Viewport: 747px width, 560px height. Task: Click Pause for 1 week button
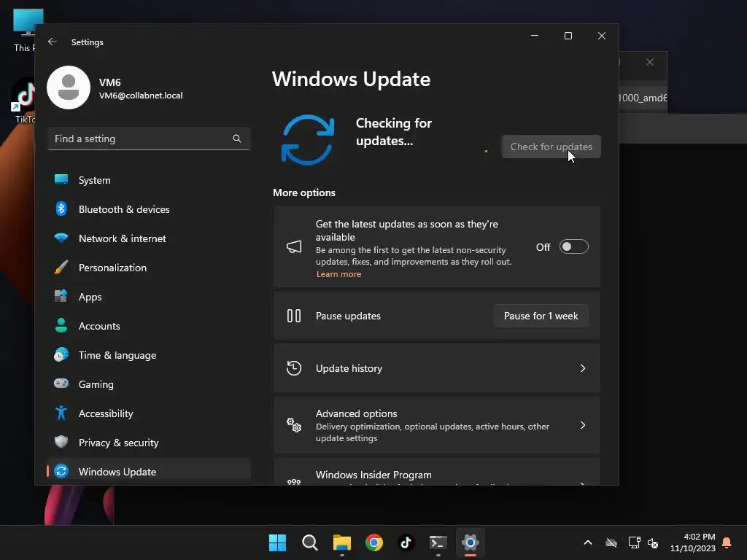coord(541,316)
